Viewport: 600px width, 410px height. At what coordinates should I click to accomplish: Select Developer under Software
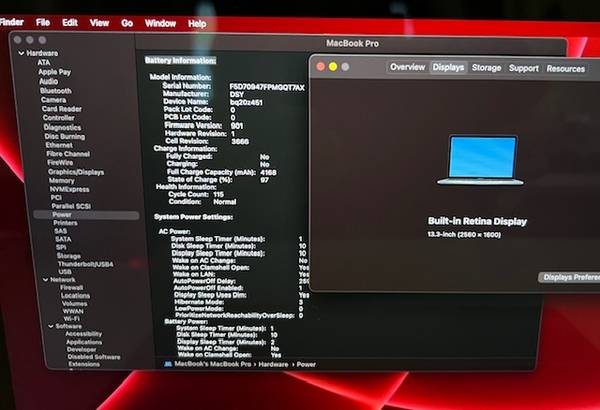pos(82,350)
